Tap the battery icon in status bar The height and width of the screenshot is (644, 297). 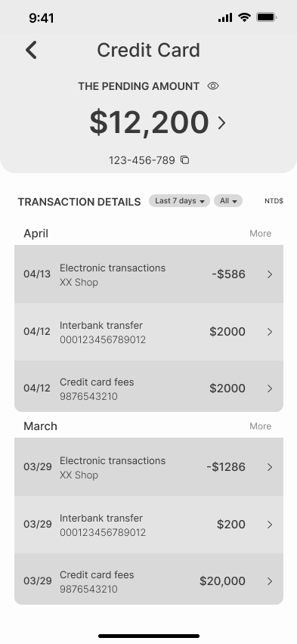267,17
